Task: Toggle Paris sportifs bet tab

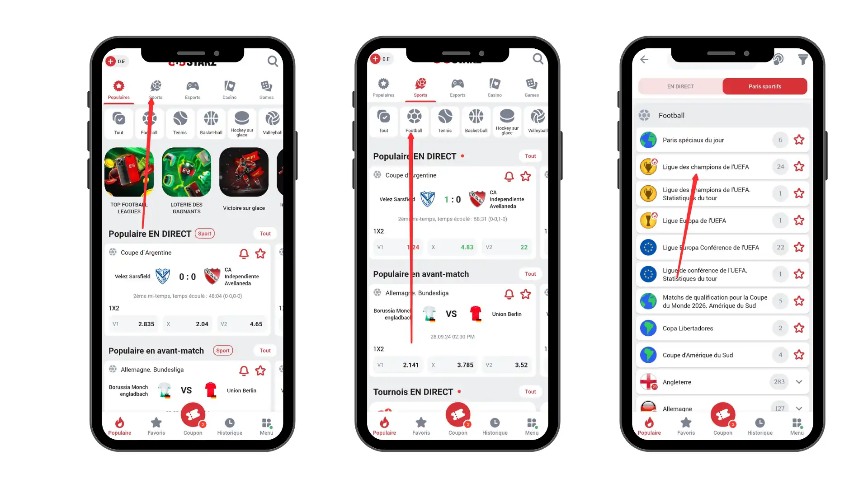Action: tap(765, 86)
